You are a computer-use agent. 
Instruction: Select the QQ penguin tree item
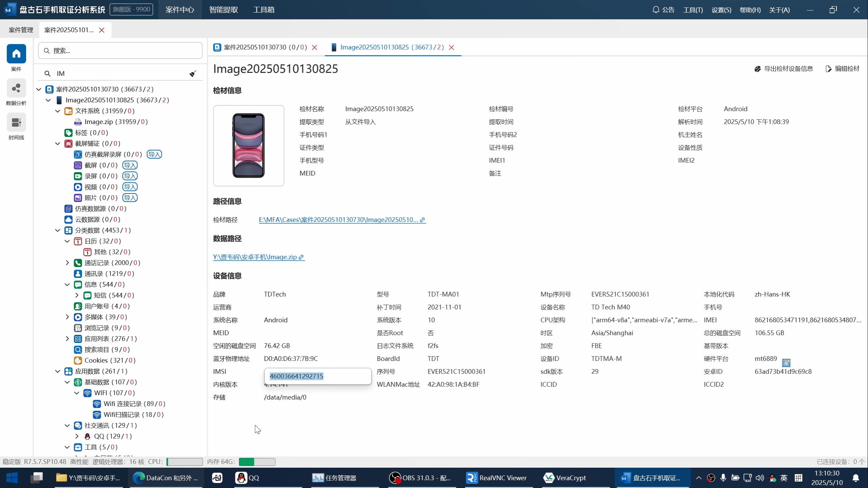tap(99, 436)
